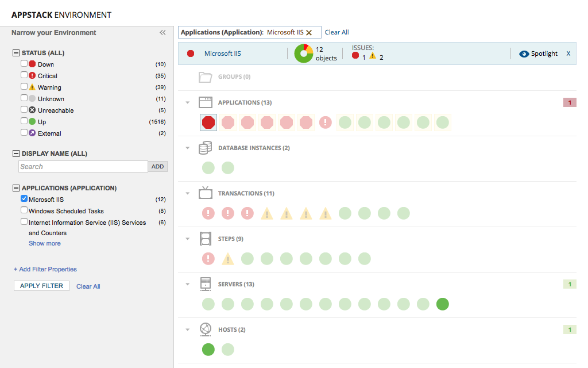Click the Transactions category icon
The width and height of the screenshot is (588, 368).
tap(206, 193)
